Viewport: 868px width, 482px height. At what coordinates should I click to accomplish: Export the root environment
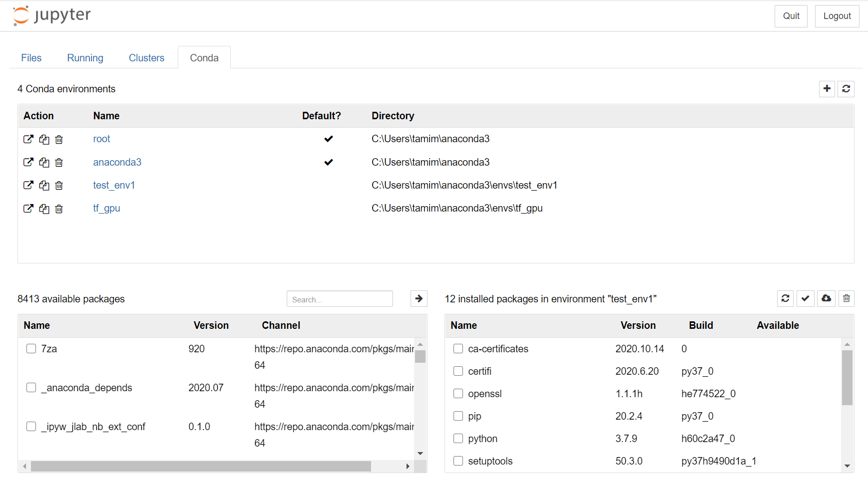point(28,139)
